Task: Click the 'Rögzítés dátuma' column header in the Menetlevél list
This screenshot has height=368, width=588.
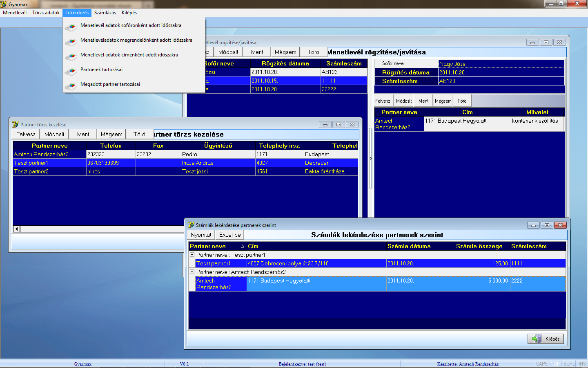Action: (x=285, y=63)
